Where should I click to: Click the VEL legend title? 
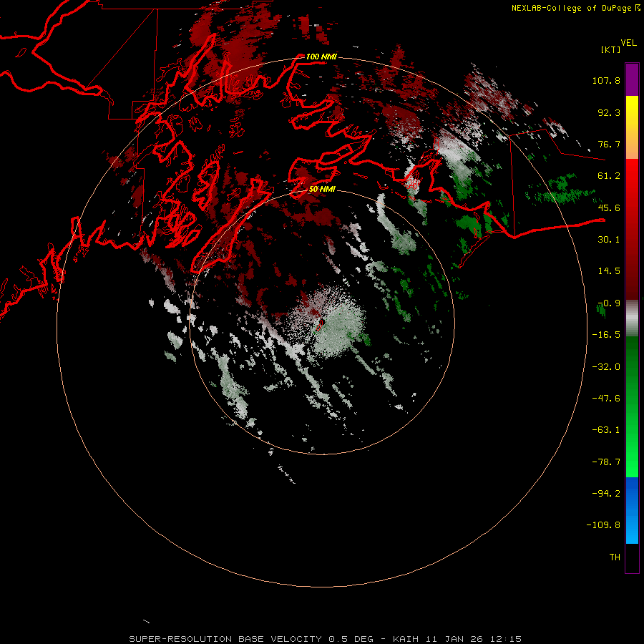[x=628, y=43]
